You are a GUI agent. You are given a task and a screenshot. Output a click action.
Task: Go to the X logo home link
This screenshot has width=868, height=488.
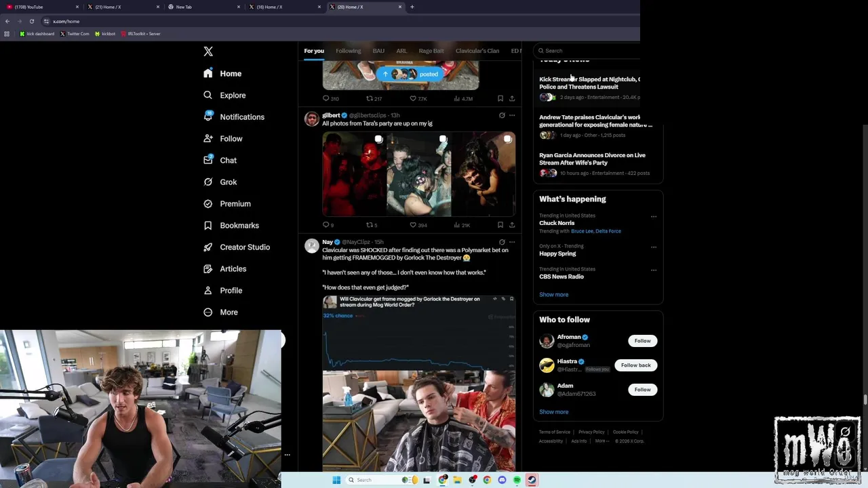coord(208,52)
